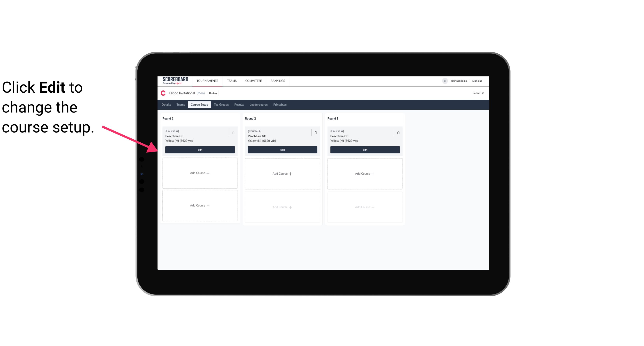The image size is (644, 346).
Task: Click Add Course for Round 2
Action: click(x=282, y=173)
